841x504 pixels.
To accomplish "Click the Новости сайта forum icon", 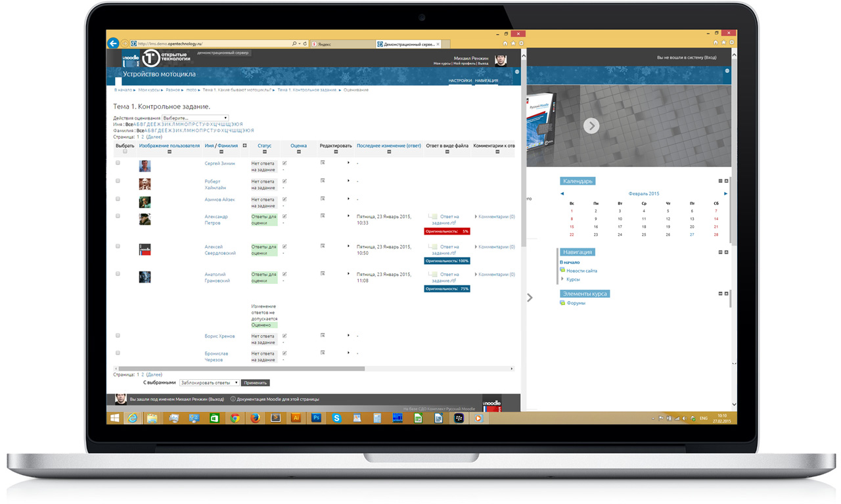I will pos(562,271).
